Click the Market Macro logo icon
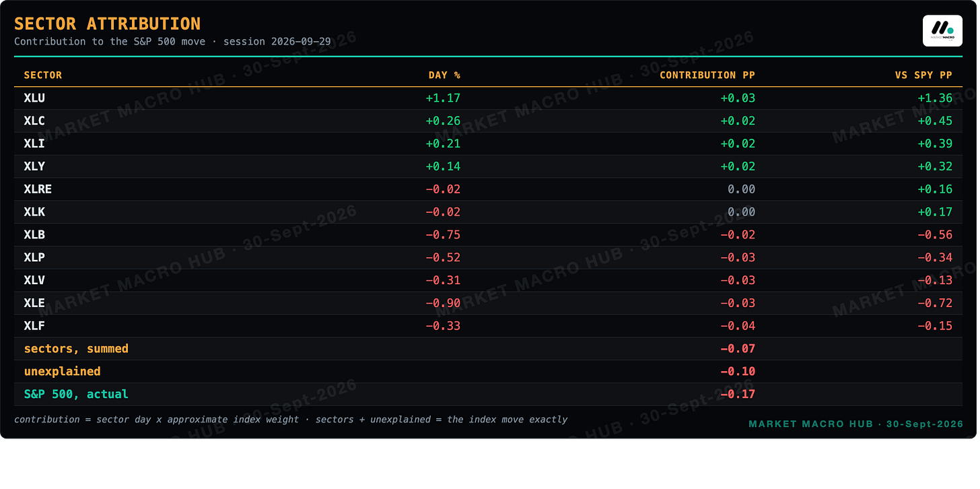Screen dimensions: 980x489 pyautogui.click(x=942, y=30)
